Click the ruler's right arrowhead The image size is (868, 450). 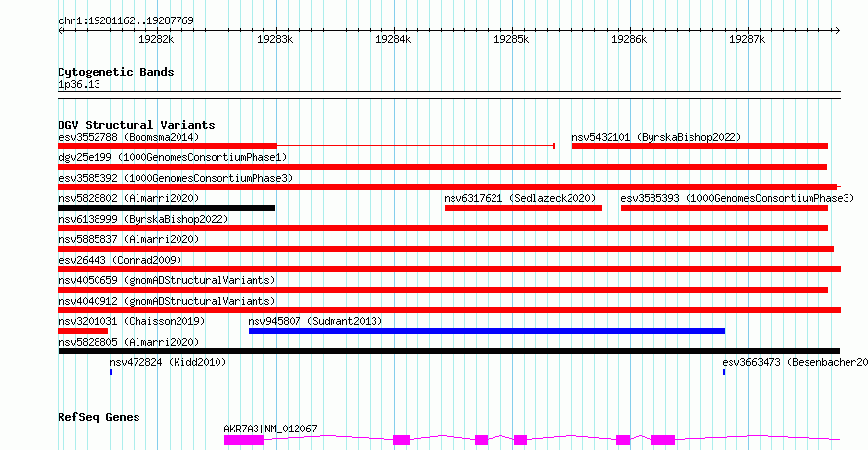[838, 30]
